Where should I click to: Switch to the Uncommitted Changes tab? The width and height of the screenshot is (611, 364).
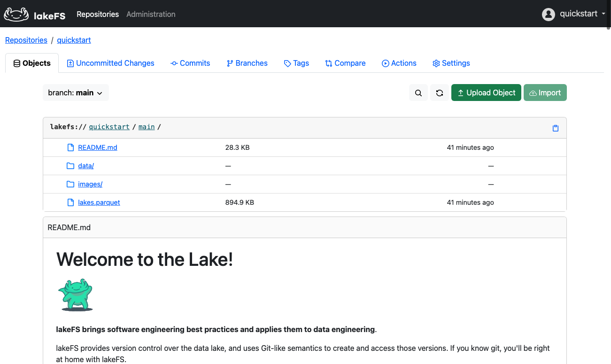pyautogui.click(x=110, y=63)
